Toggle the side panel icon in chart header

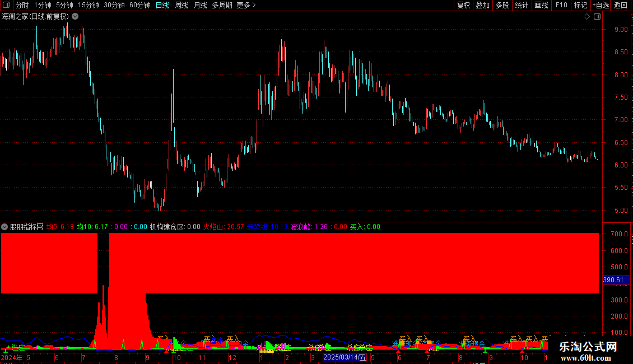597,17
